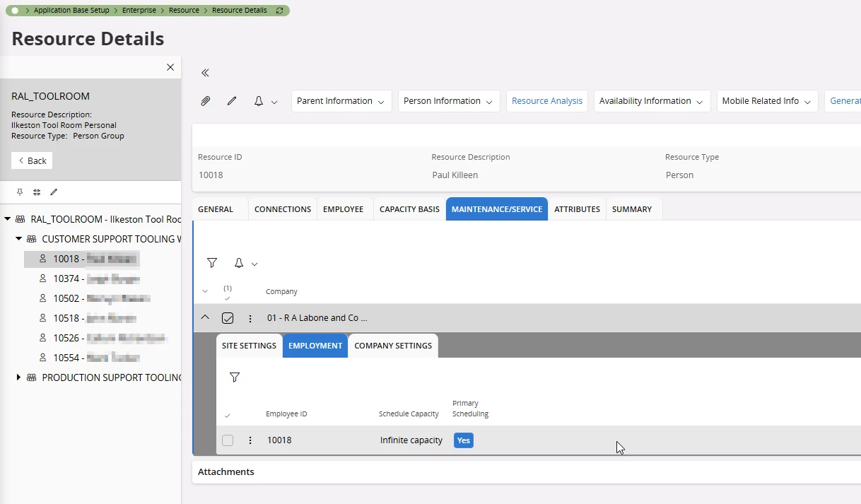Viewport: 861px width, 504px height.
Task: Expand the Availability Information dropdown
Action: coord(651,101)
